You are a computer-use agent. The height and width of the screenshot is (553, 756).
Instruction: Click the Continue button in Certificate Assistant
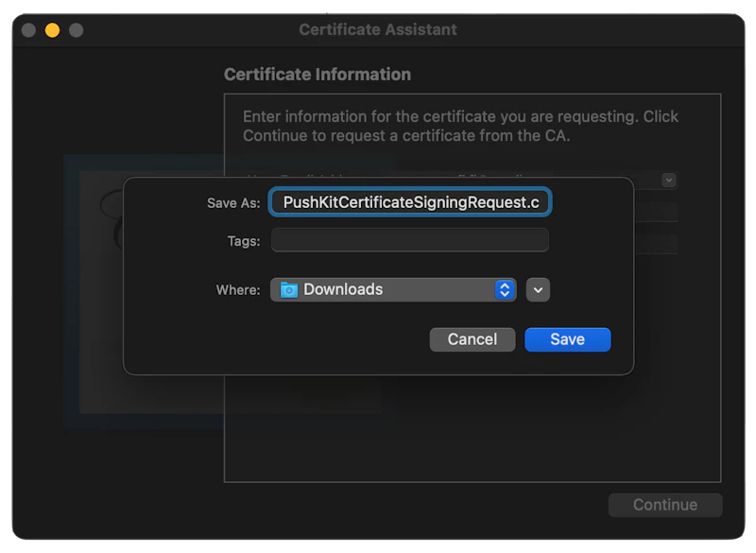point(665,505)
